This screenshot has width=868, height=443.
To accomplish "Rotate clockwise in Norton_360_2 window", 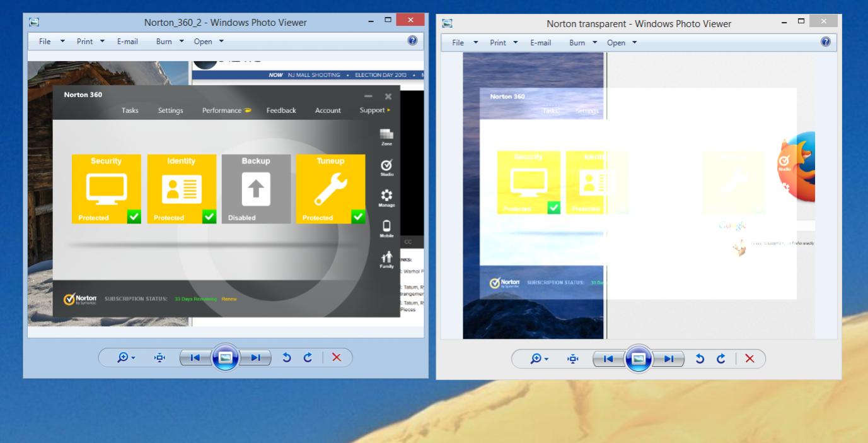I will point(308,357).
